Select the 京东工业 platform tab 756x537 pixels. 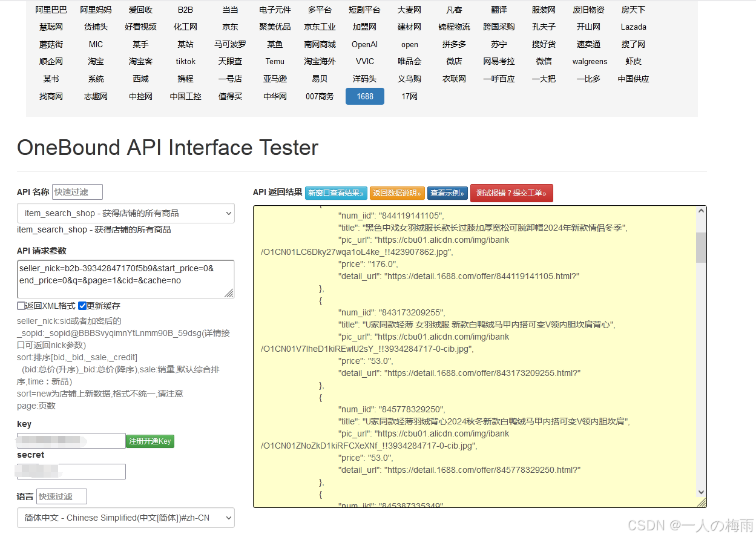point(320,27)
